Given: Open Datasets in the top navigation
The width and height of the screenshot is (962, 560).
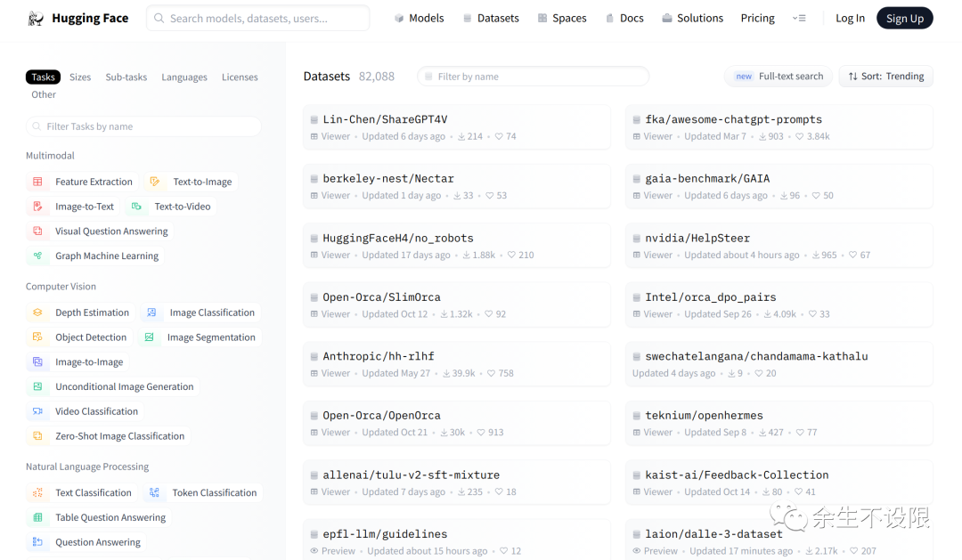Looking at the screenshot, I should (491, 19).
